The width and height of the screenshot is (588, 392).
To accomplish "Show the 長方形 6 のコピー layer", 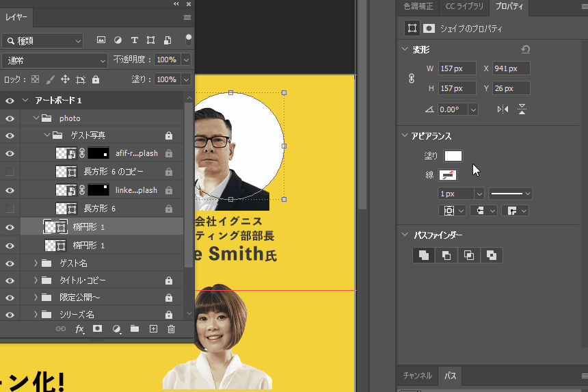I will pyautogui.click(x=10, y=172).
